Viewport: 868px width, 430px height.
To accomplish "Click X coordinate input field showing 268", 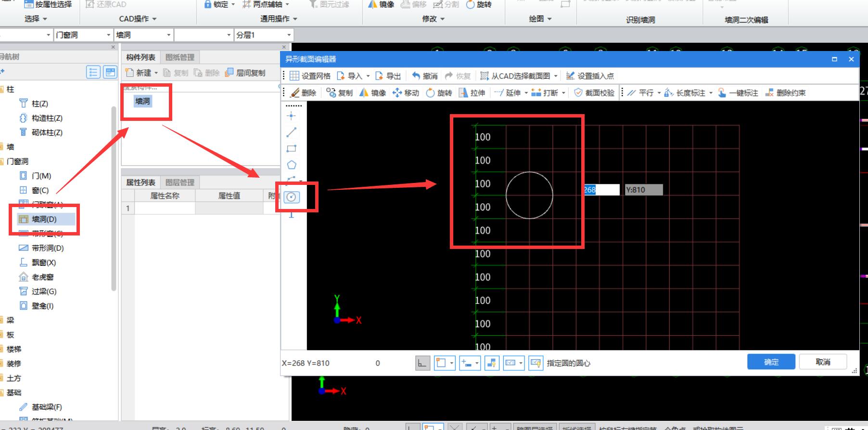I will tap(601, 190).
